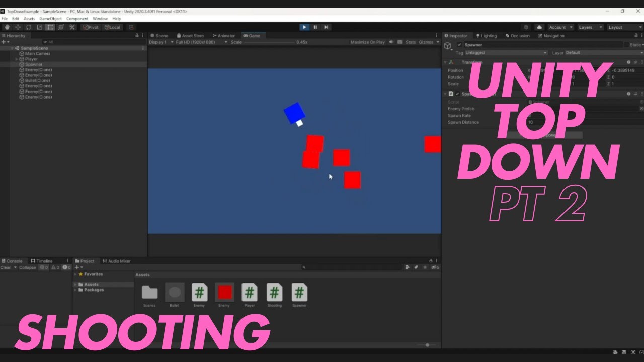This screenshot has height=362, width=644.
Task: Switch to the Asset Store tab
Action: tap(190, 36)
